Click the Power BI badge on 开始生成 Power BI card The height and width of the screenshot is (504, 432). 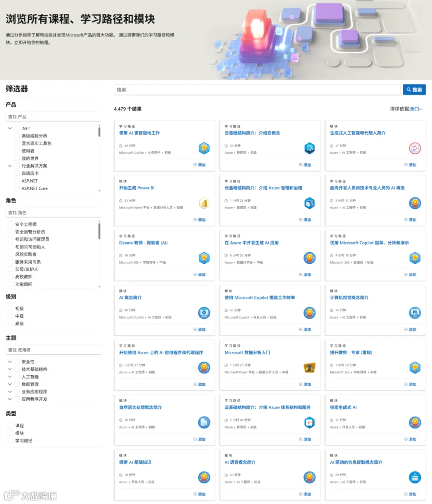point(204,203)
